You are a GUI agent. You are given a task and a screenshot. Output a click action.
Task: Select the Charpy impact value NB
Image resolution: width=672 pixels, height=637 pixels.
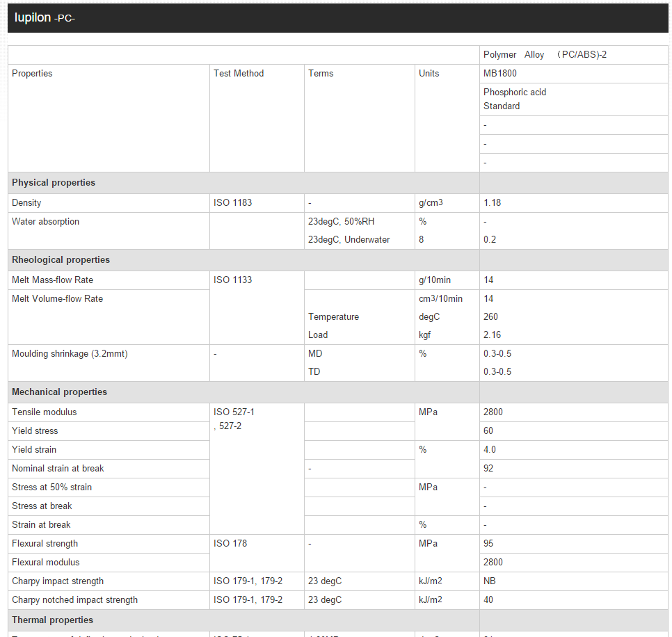pyautogui.click(x=490, y=581)
